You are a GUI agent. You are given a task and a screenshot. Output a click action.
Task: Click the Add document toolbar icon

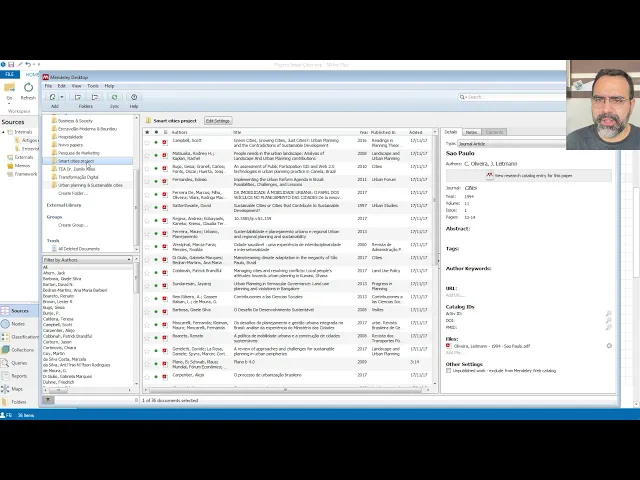(53, 97)
